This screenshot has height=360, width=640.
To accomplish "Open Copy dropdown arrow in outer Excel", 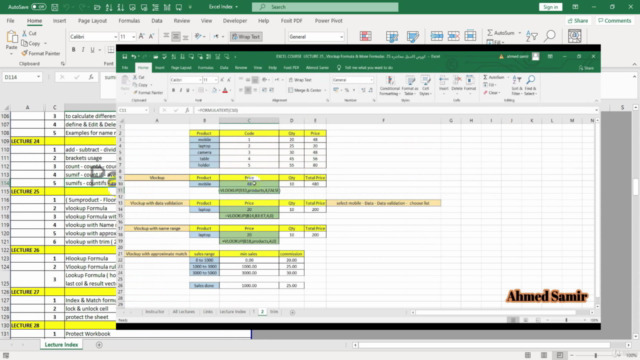I will pyautogui.click(x=45, y=43).
